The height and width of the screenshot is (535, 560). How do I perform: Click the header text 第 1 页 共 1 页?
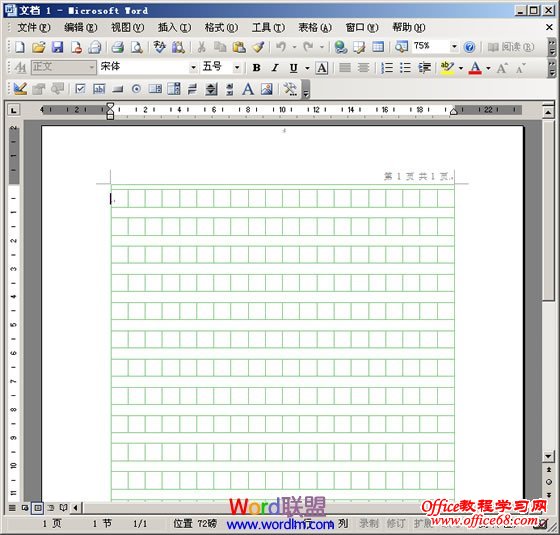pyautogui.click(x=418, y=176)
